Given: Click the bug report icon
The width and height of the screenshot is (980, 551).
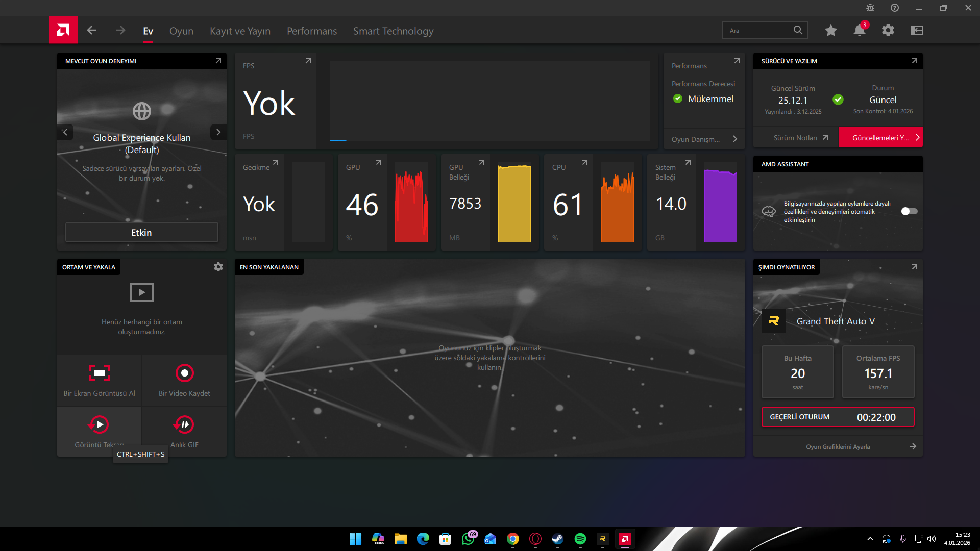Looking at the screenshot, I should pyautogui.click(x=870, y=8).
